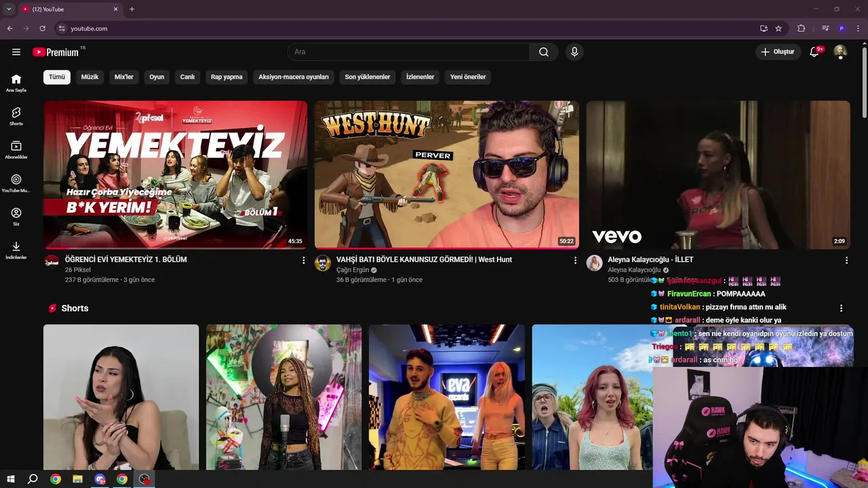The image size is (868, 488).
Task: Open the Çağrı Ergün channel avatar
Action: 323,263
